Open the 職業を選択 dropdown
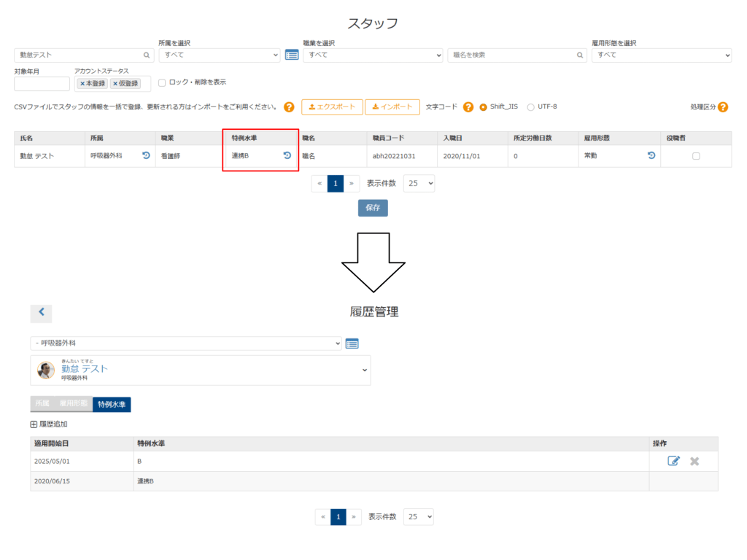The image size is (747, 560). coord(373,55)
